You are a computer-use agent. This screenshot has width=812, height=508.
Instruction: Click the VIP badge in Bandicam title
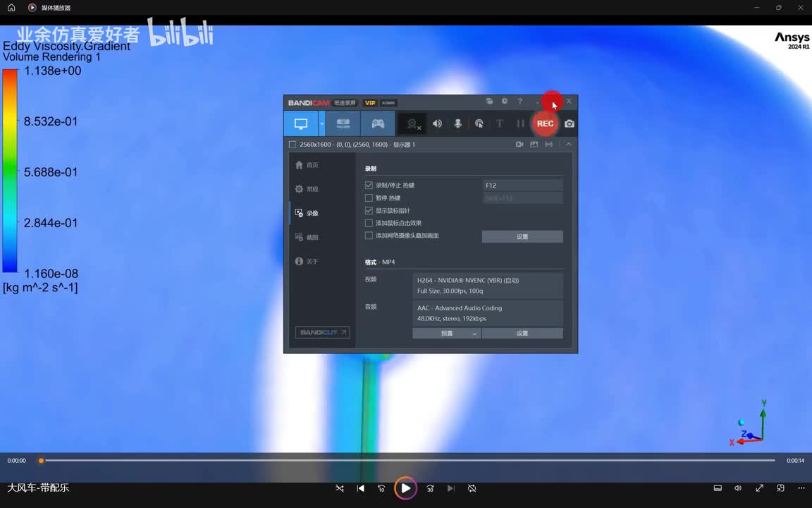click(370, 102)
